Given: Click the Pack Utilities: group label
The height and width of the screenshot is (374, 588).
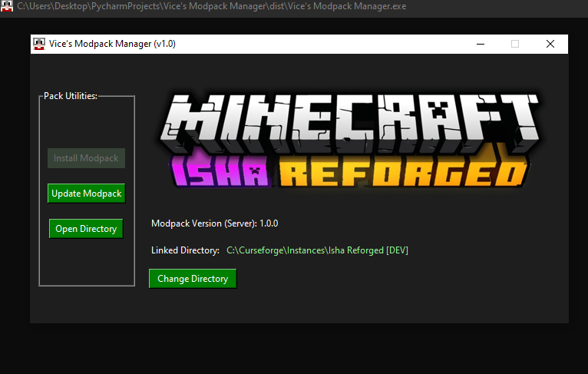Looking at the screenshot, I should [71, 96].
